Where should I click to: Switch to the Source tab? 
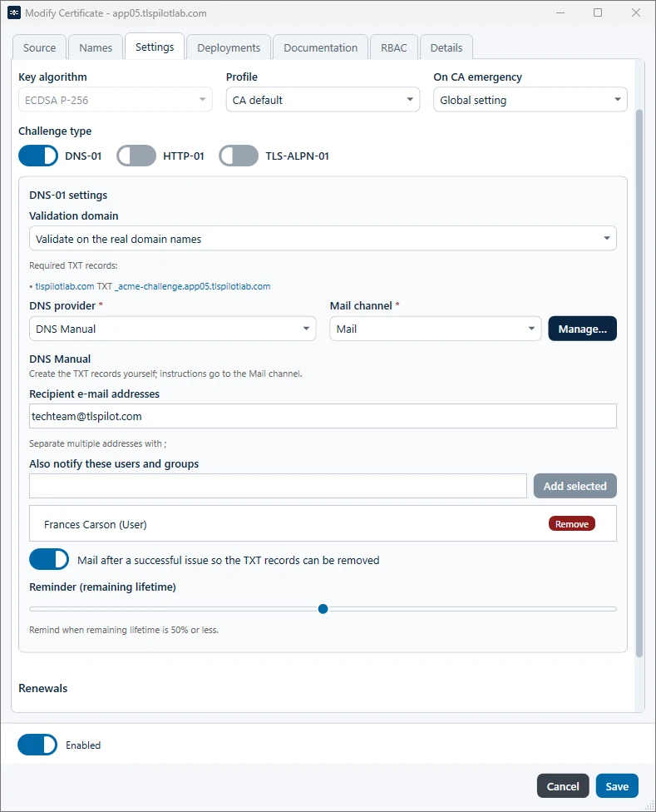(x=39, y=47)
